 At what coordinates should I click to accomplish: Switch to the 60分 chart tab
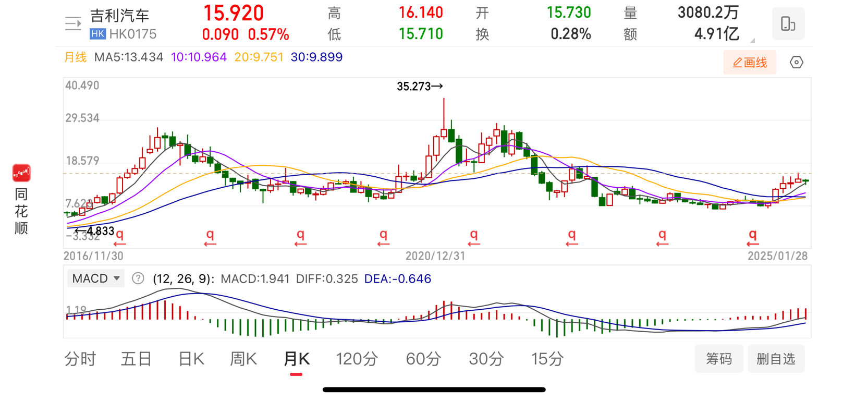423,359
